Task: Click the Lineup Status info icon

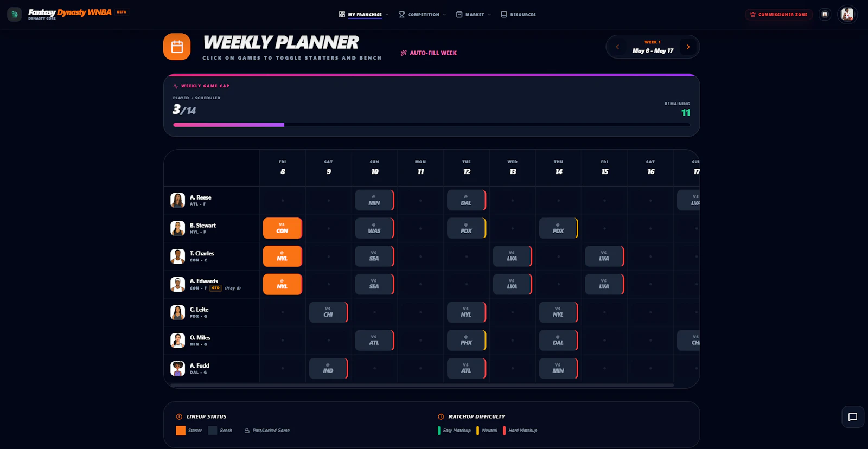Action: click(179, 416)
